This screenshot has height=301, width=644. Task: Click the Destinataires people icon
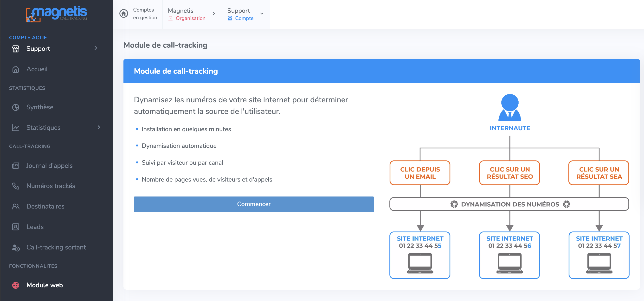[15, 206]
